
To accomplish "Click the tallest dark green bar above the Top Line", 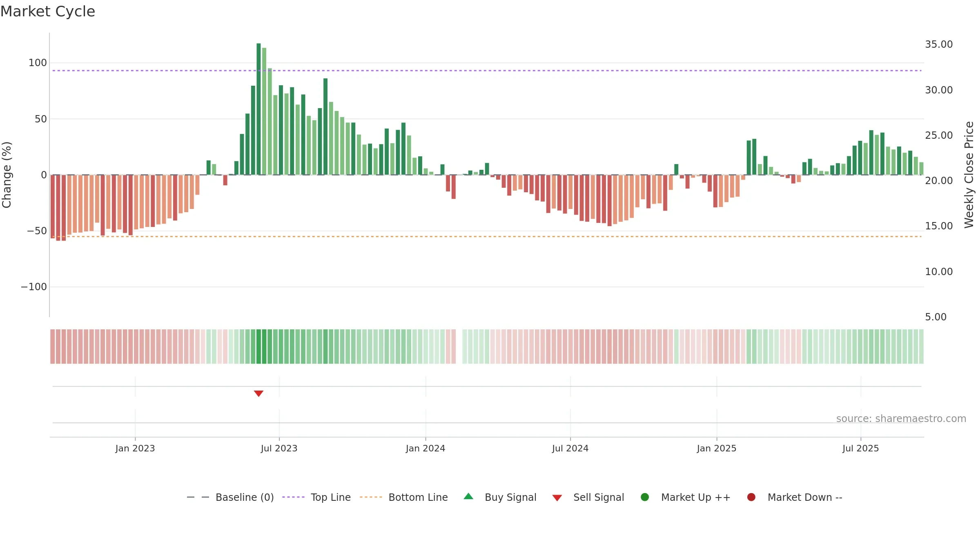I will pyautogui.click(x=258, y=109).
